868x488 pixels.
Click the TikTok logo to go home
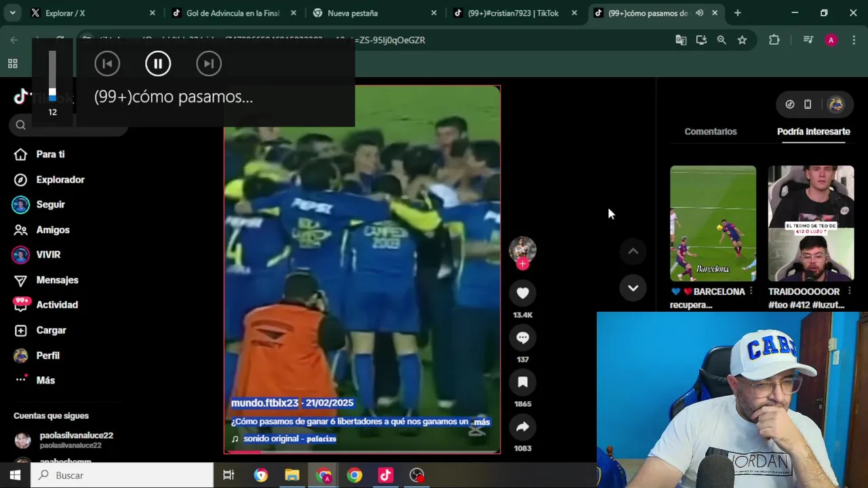click(22, 97)
